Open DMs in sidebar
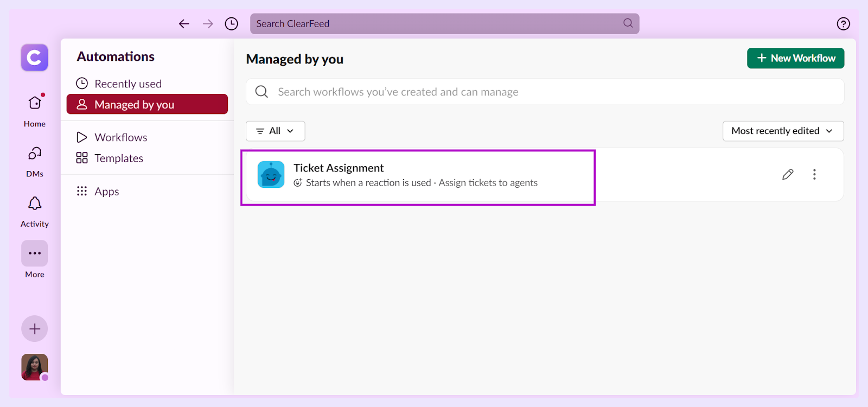This screenshot has width=868, height=407. click(35, 161)
